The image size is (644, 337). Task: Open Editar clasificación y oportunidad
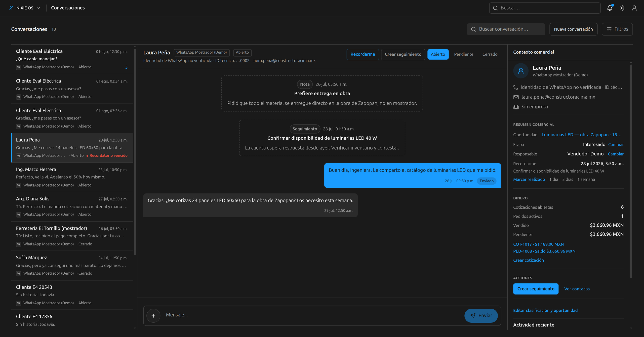[x=545, y=311]
